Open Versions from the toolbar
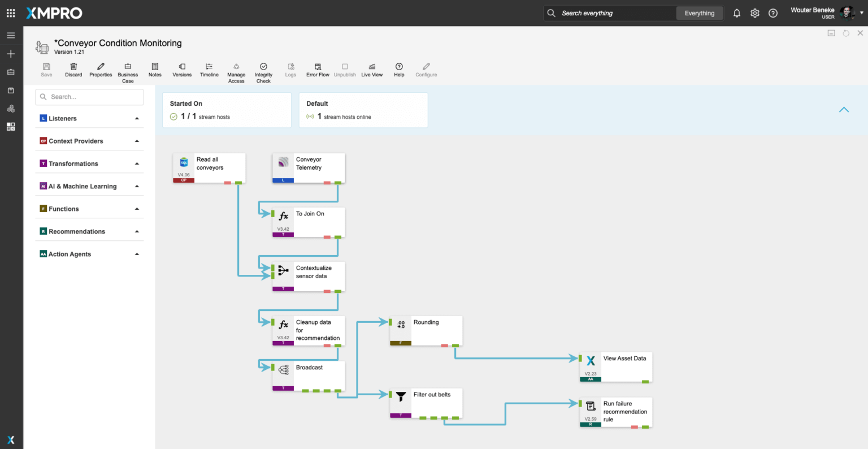Image resolution: width=868 pixels, height=449 pixels. pyautogui.click(x=182, y=67)
